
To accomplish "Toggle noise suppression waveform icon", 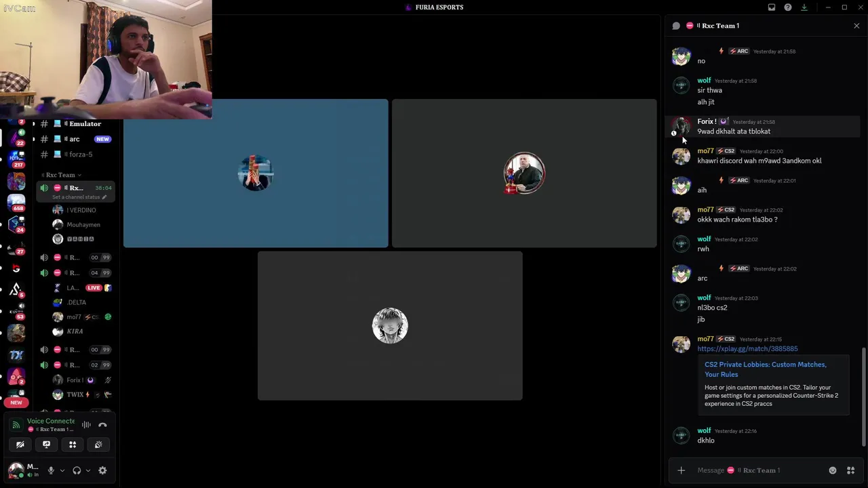I will 86,425.
